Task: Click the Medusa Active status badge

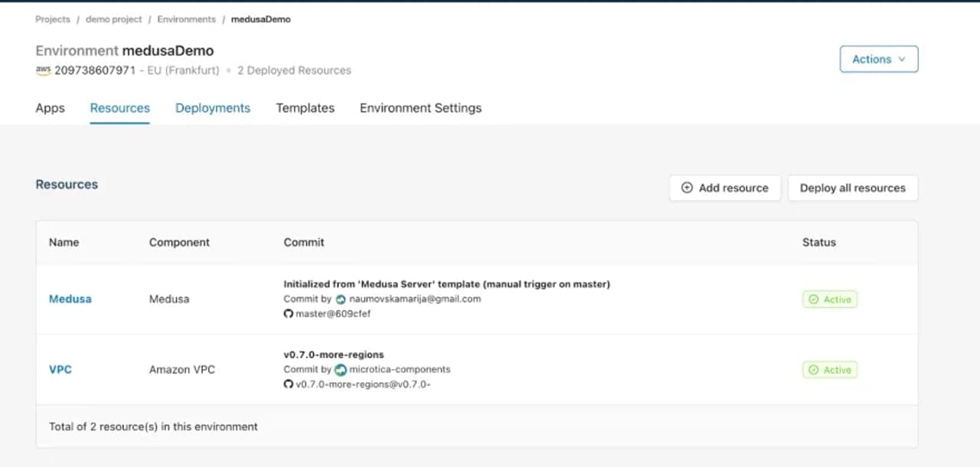Action: click(830, 299)
